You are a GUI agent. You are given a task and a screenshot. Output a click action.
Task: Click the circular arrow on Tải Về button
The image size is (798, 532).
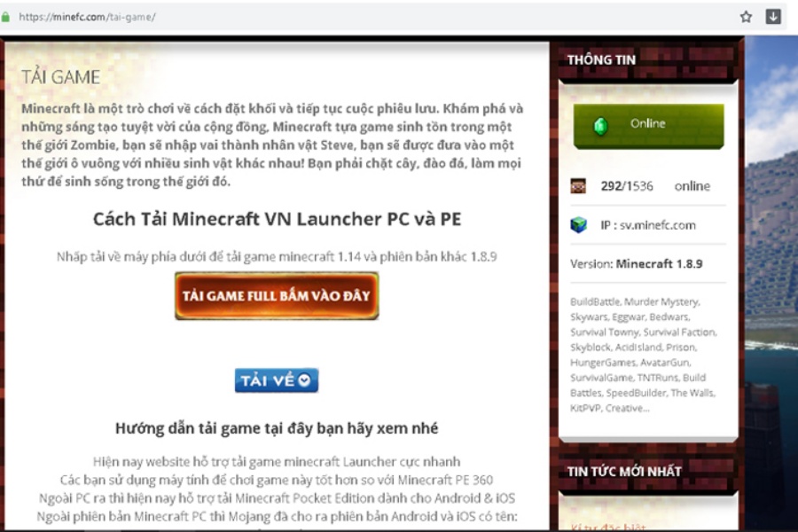304,380
